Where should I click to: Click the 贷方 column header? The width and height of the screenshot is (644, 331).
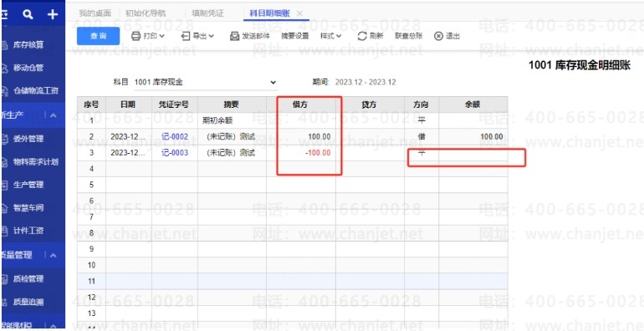tap(370, 104)
